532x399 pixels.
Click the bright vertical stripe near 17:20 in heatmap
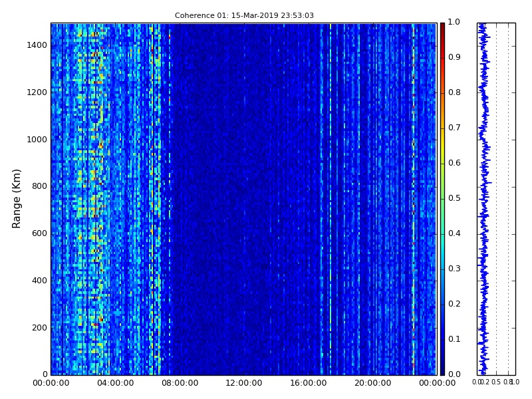tap(331, 199)
